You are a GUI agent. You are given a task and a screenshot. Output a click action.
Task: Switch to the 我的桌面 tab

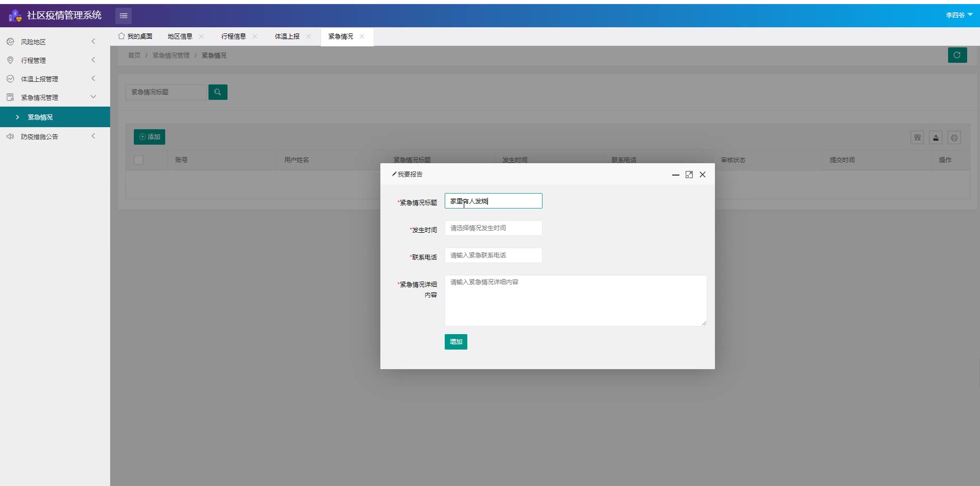[x=135, y=37]
